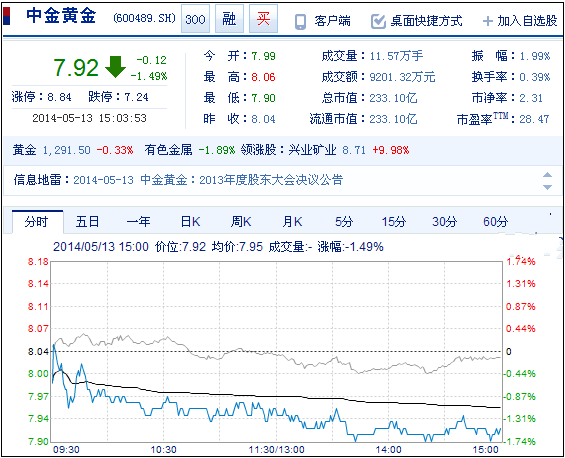
Task: Click the up arrow in 信息地雷 scroller
Action: point(547,175)
